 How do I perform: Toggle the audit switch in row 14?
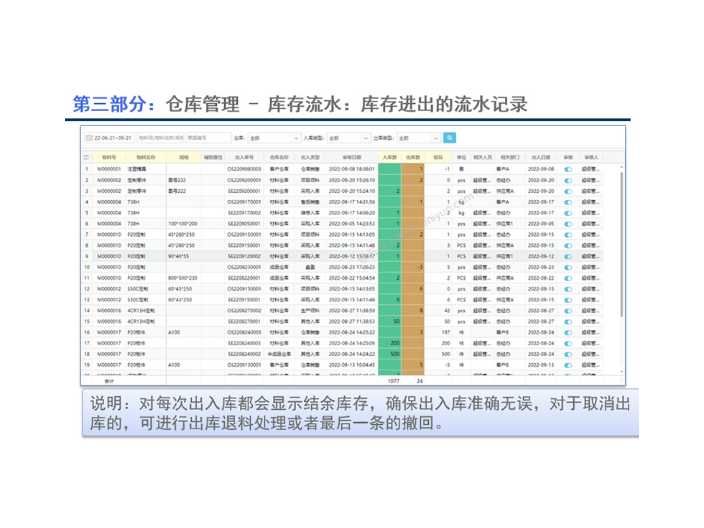(x=568, y=311)
